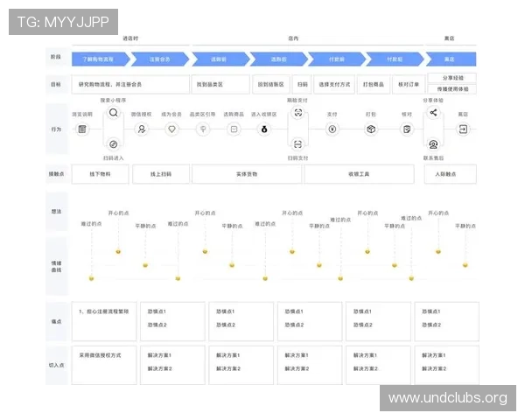Click the 刷脸支付 face-scan icon
This screenshot has width=525, height=420.
(298, 113)
